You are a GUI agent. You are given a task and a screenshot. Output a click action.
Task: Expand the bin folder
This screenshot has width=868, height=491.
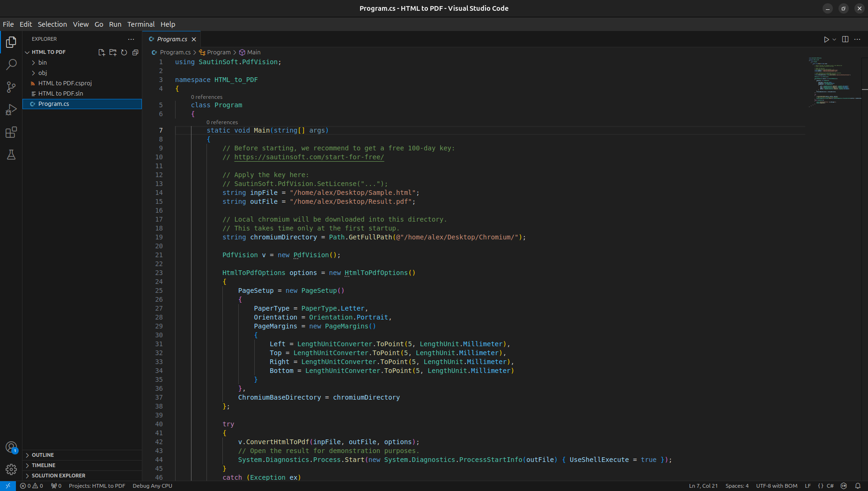point(43,63)
